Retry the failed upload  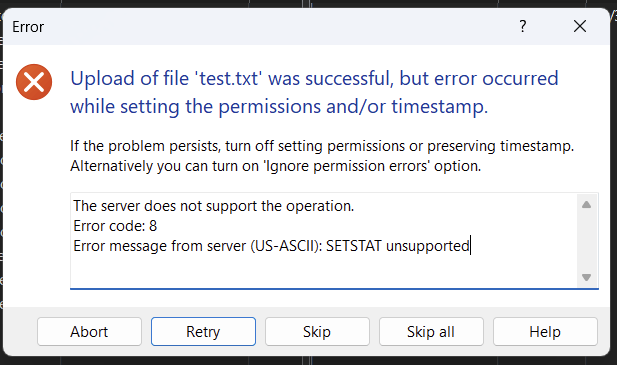point(203,332)
